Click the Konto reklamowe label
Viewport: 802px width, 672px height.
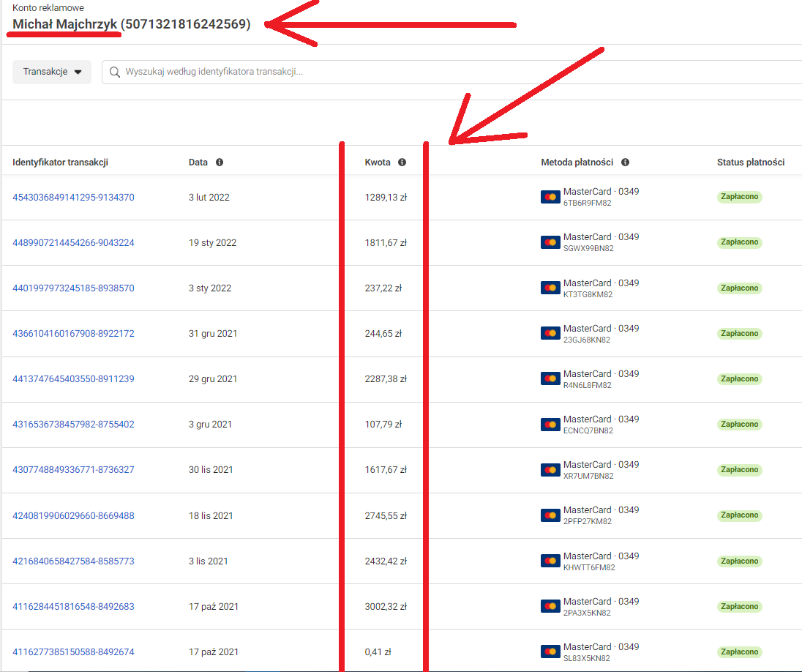(x=48, y=7)
